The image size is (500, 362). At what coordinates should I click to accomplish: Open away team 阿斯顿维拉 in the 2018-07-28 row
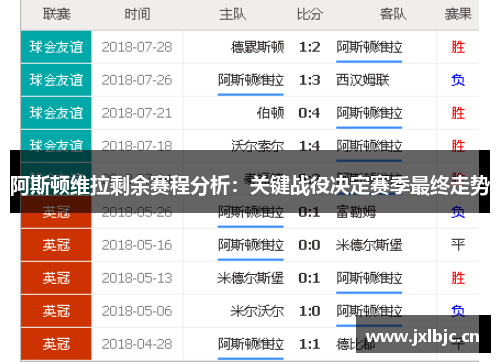click(x=369, y=47)
